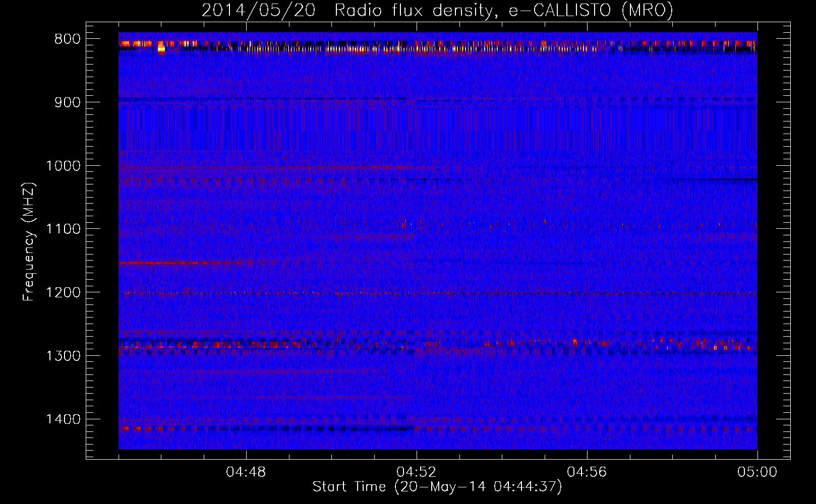Select the '1100' frequency axis label

pos(63,229)
